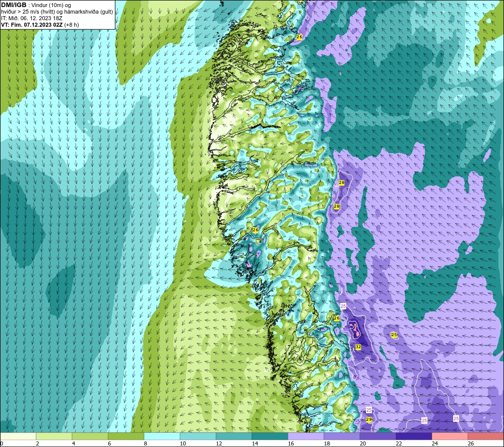Click the 12–14 m/s teal legend swatch
This screenshot has height=447, width=504.
click(x=234, y=436)
